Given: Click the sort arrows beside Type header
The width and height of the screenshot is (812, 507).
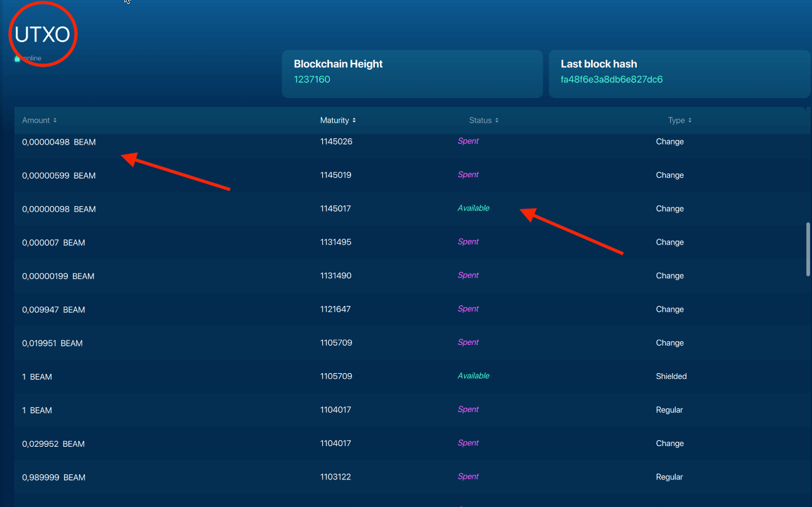Looking at the screenshot, I should (x=690, y=120).
